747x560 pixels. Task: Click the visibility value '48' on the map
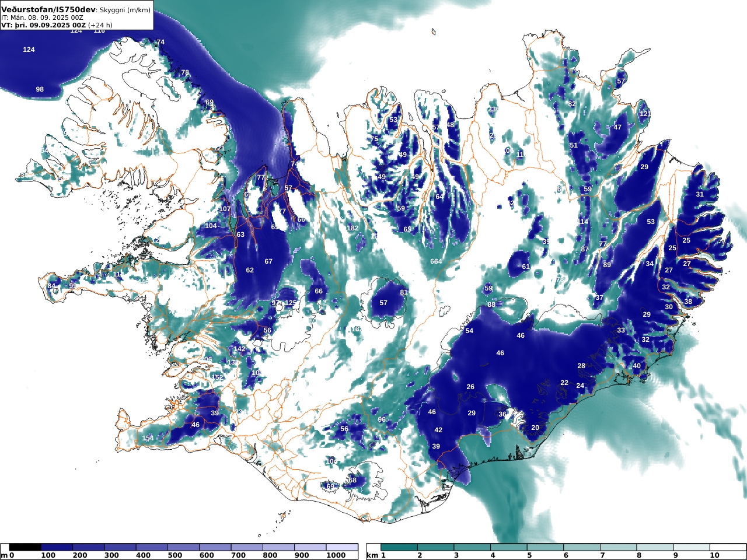click(x=450, y=125)
